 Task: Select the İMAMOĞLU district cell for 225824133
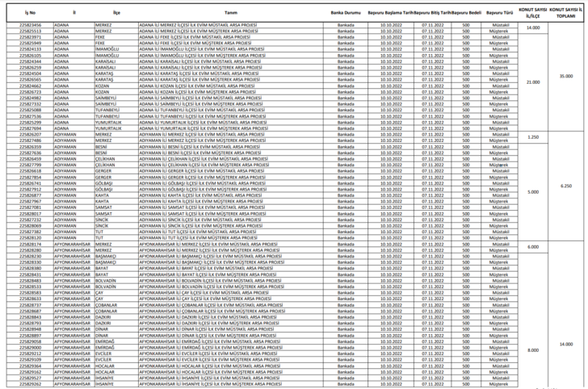107,49
